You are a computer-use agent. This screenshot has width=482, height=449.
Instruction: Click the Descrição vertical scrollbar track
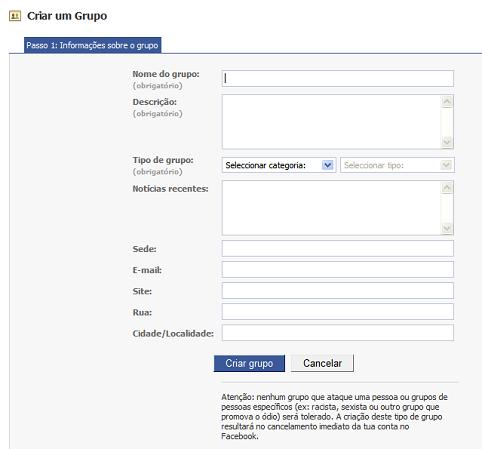[x=447, y=122]
